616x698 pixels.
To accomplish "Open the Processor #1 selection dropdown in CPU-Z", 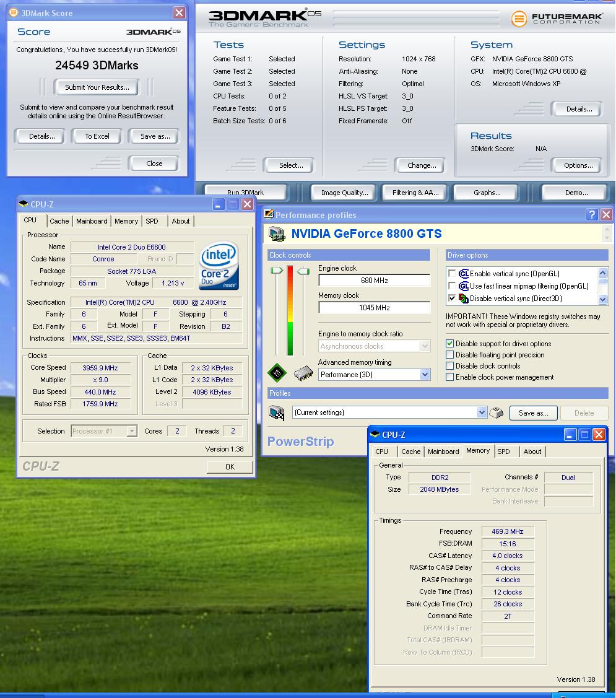I will pos(131,431).
